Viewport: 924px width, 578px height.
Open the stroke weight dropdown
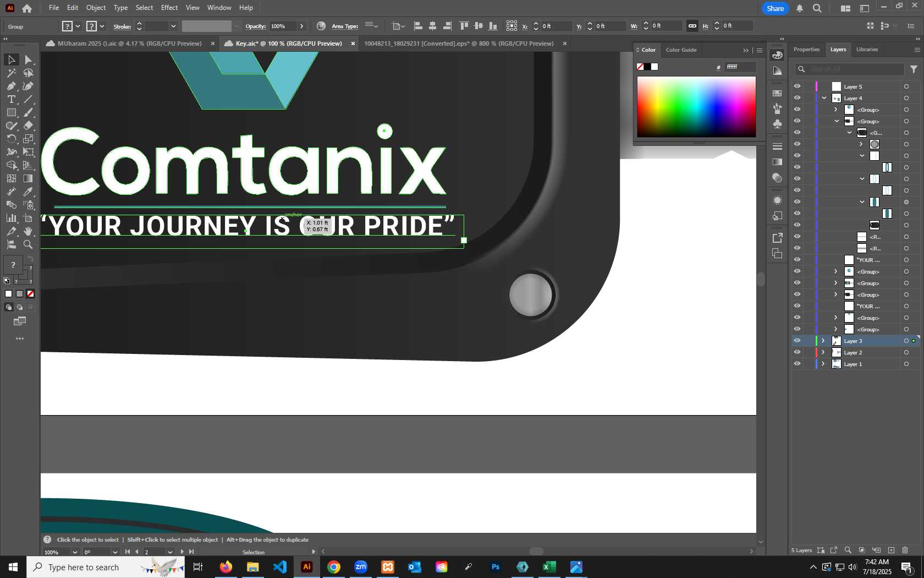[x=173, y=26]
